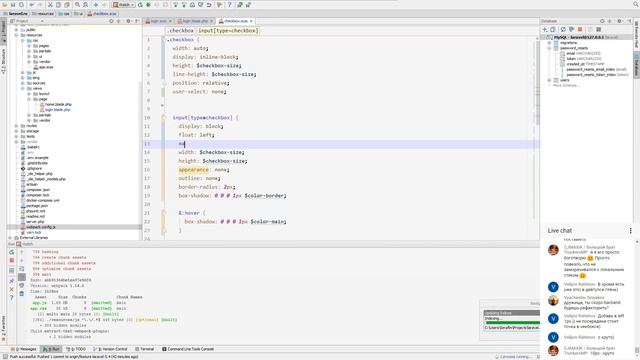Click the input[type=checkbox] breadcrumb
The height and width of the screenshot is (360, 640).
tap(228, 31)
